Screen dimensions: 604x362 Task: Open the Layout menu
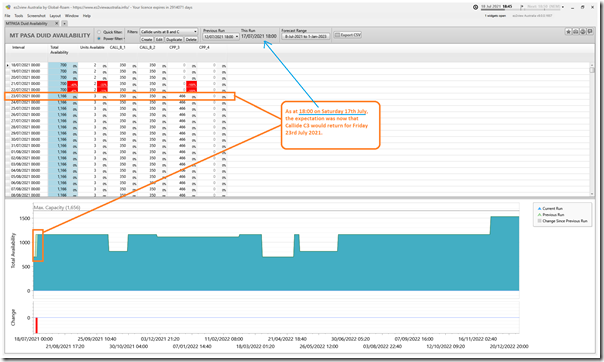click(55, 16)
